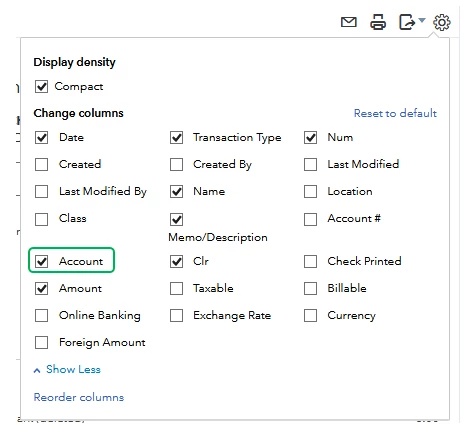The image size is (470, 442).
Task: Enable the Taxable column checkbox
Action: [176, 288]
